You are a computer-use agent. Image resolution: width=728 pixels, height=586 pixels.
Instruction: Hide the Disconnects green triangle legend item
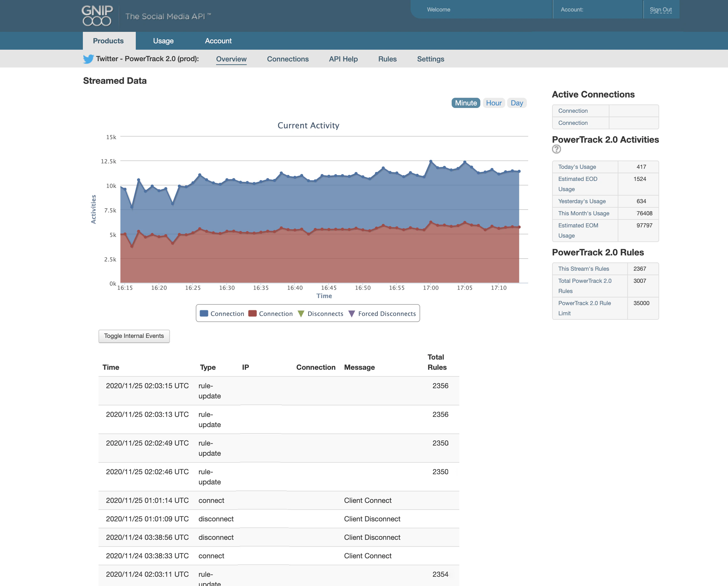click(x=301, y=314)
